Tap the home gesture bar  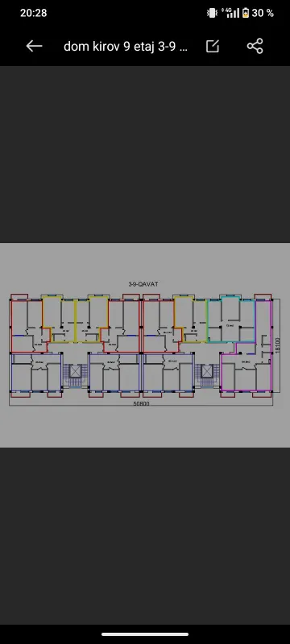pos(145,634)
